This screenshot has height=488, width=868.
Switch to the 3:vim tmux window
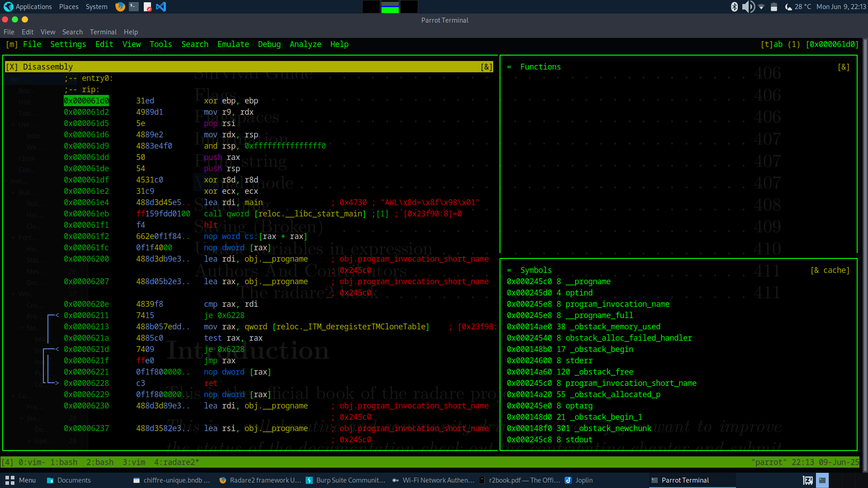(134, 462)
